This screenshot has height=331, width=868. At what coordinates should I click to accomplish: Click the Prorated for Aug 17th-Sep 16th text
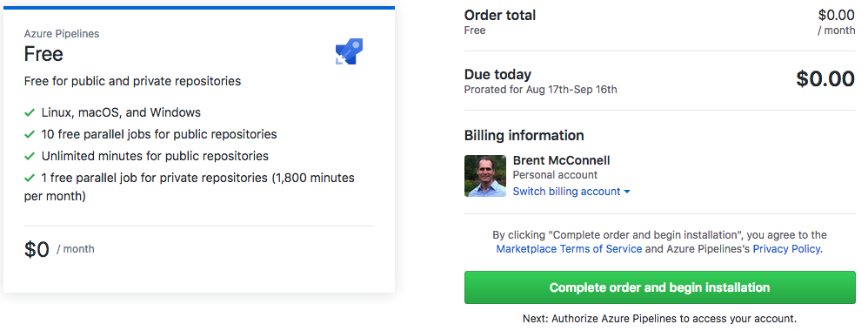point(540,89)
